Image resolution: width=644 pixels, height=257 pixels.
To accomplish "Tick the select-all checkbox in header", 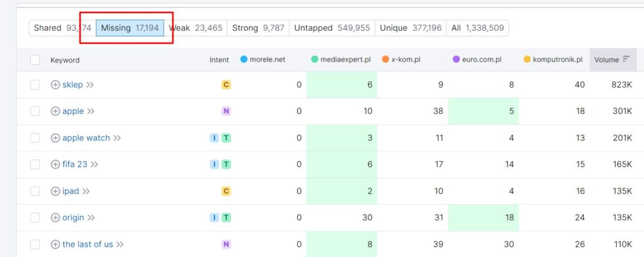I will point(35,60).
